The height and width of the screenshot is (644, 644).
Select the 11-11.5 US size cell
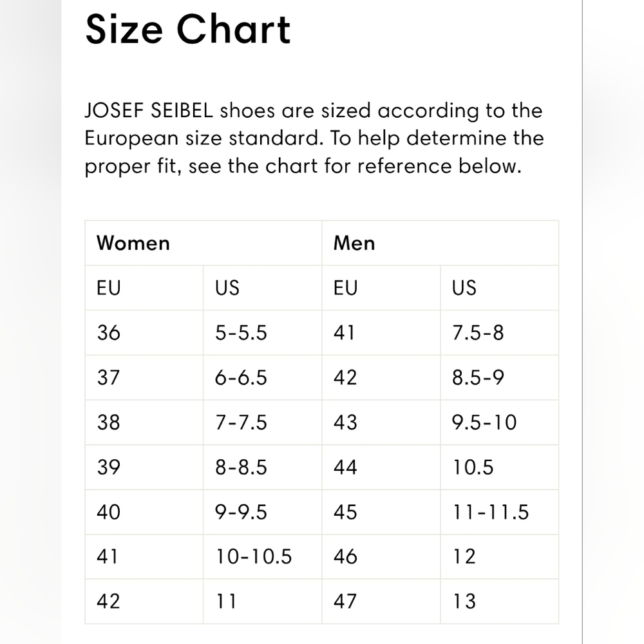tap(500, 512)
